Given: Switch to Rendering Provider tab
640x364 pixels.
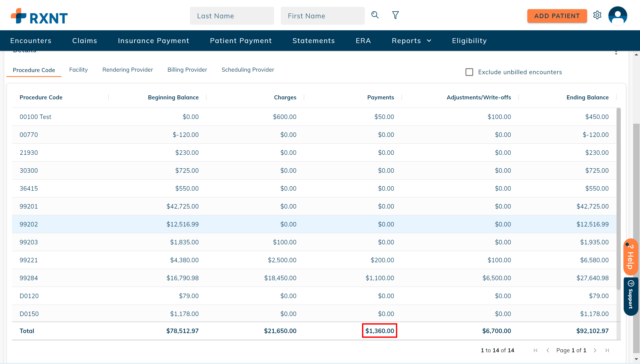Looking at the screenshot, I should point(128,70).
